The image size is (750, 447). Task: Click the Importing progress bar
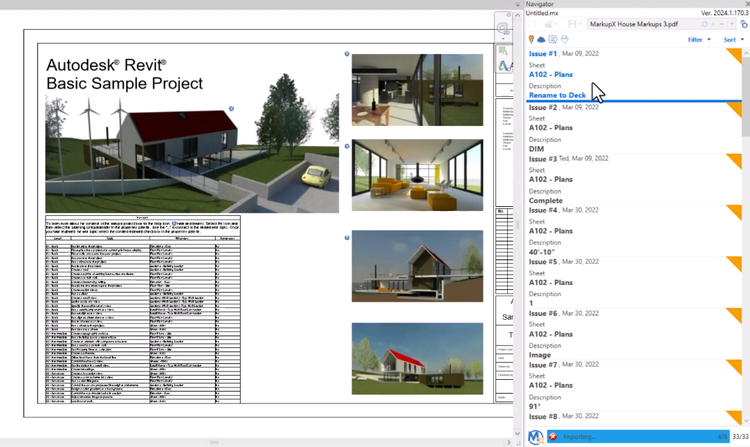coord(638,436)
